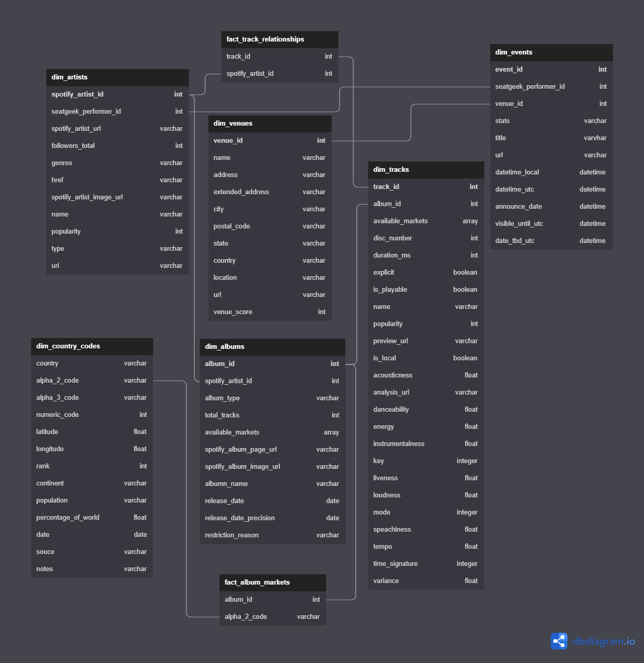
Task: Select the fact_track_relationships table header
Action: (x=279, y=39)
